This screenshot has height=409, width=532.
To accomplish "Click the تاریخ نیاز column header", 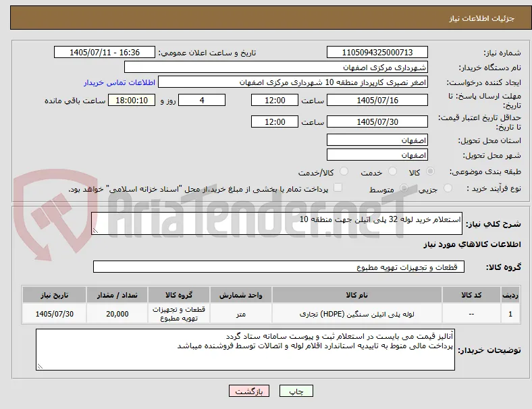I will [54, 295].
